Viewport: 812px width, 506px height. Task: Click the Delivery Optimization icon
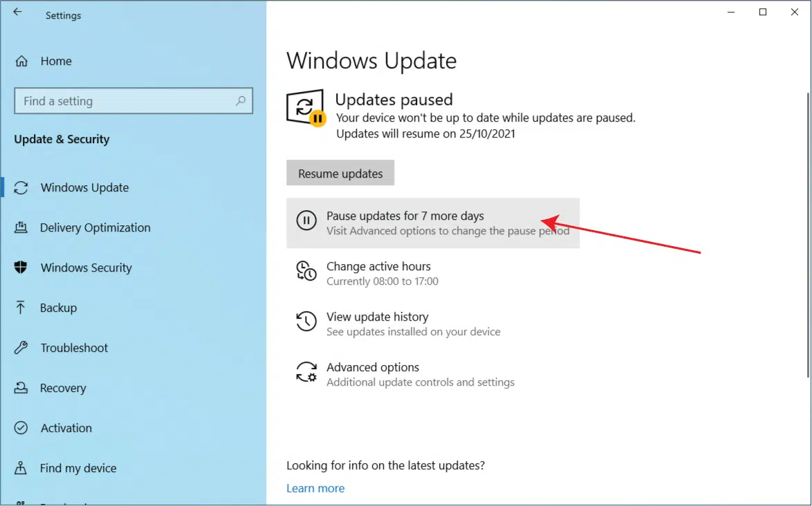click(21, 227)
